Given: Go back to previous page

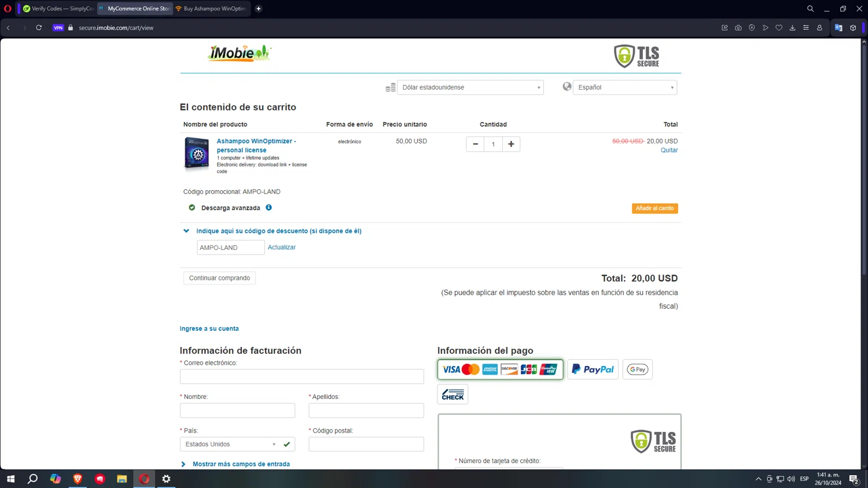Looking at the screenshot, I should pyautogui.click(x=8, y=28).
